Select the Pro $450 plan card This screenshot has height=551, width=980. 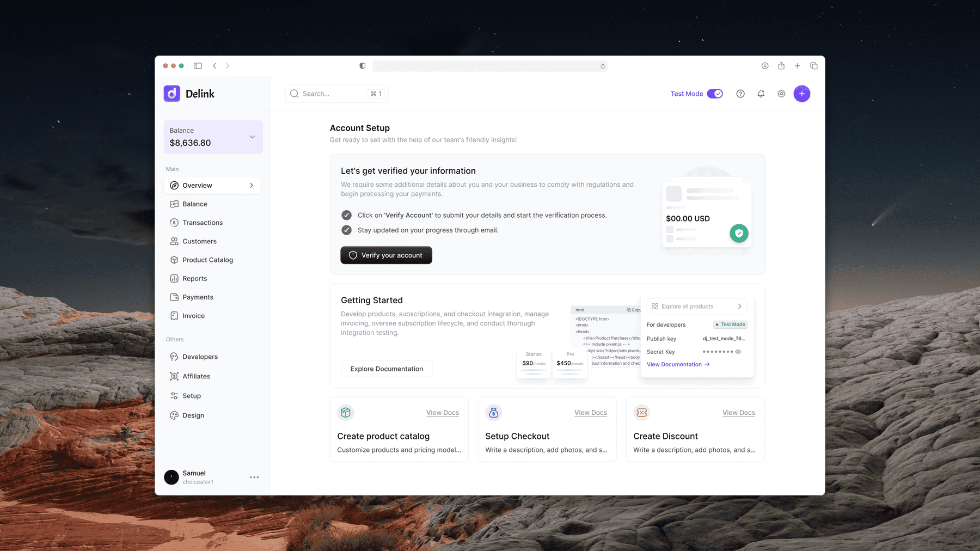pyautogui.click(x=570, y=362)
